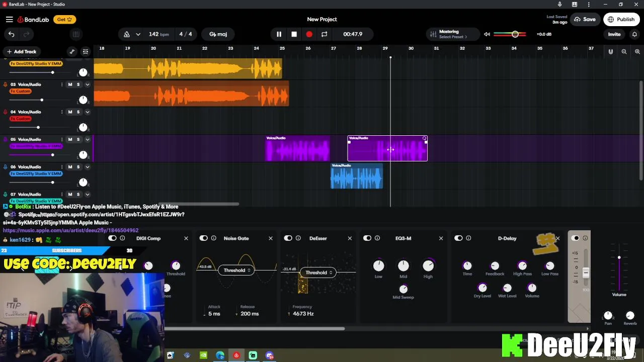Open the automation curve tool
The image size is (644, 362).
tap(72, 51)
